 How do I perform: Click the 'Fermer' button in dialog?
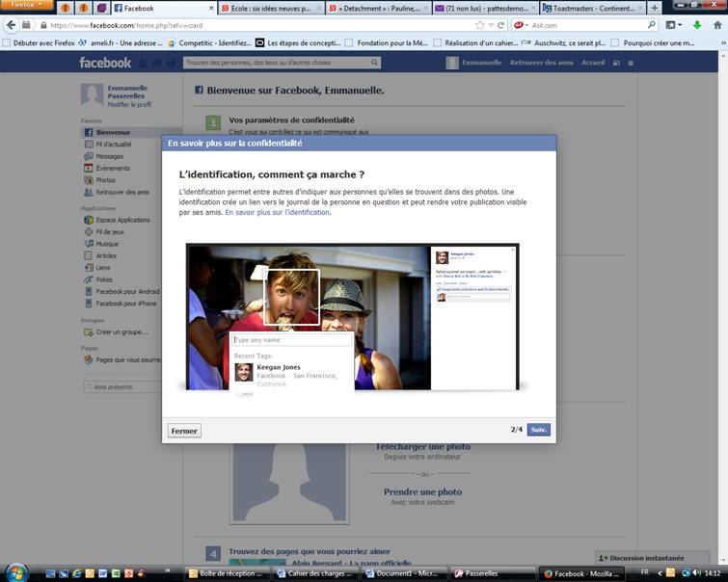(184, 431)
